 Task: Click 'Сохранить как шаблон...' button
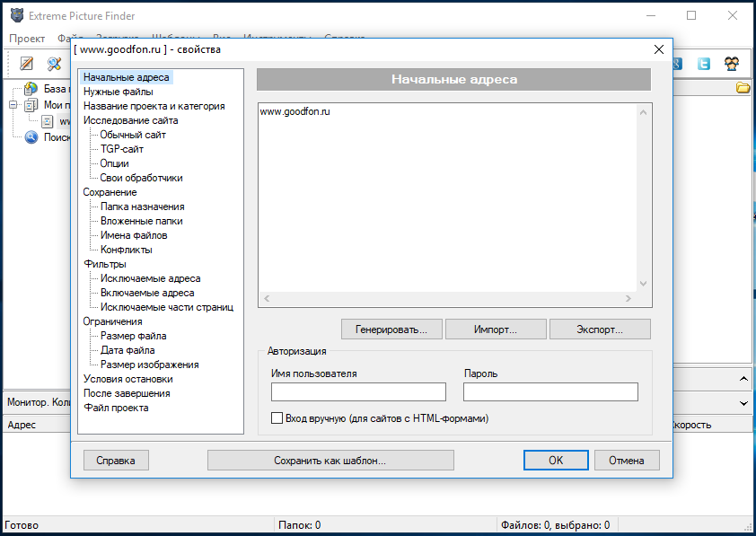coord(330,461)
